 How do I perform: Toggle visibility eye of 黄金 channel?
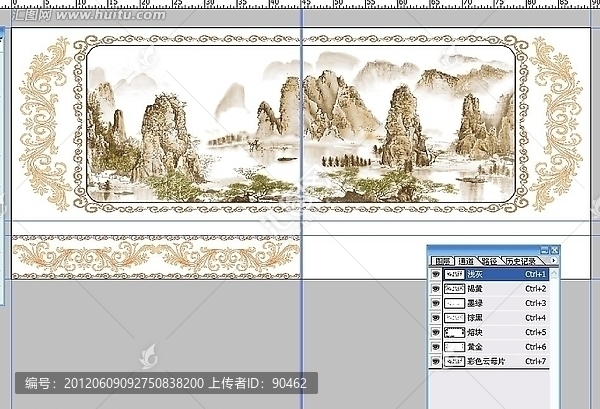(435, 347)
